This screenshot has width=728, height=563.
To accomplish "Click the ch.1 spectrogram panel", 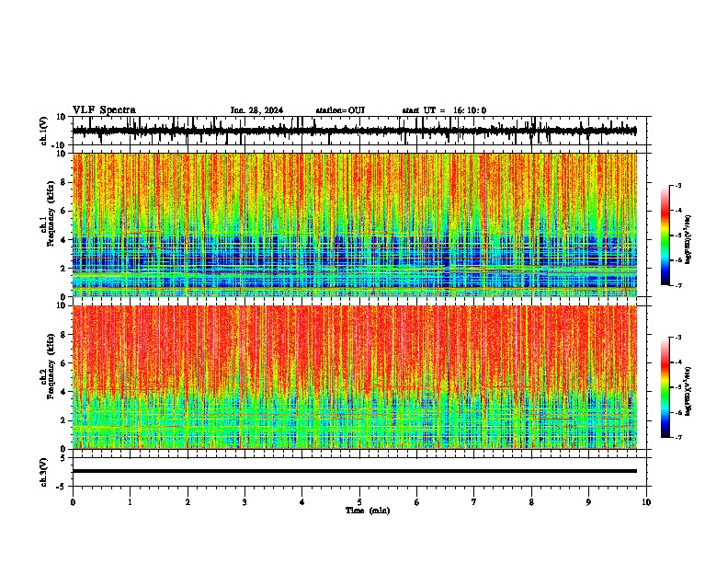I will (x=355, y=224).
